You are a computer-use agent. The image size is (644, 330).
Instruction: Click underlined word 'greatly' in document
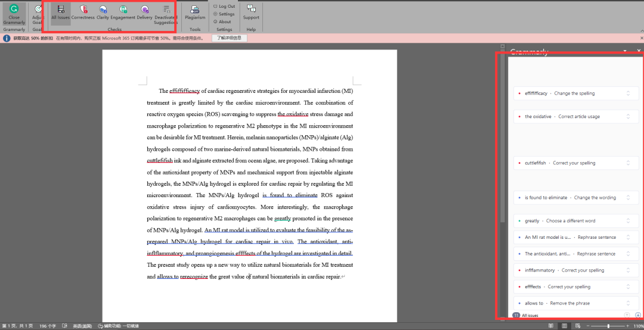282,219
